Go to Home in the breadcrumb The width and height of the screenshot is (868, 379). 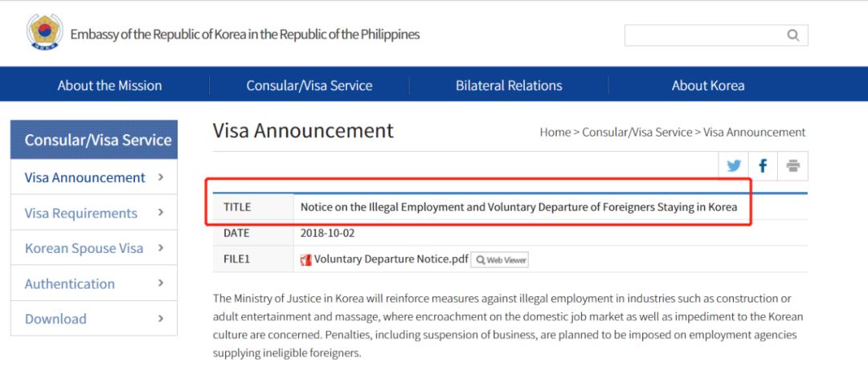pos(555,132)
